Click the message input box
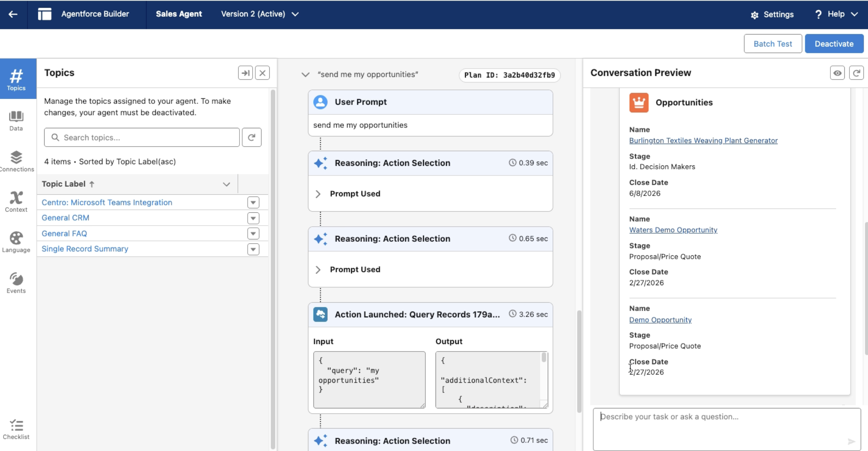Image resolution: width=868 pixels, height=451 pixels. point(727,429)
